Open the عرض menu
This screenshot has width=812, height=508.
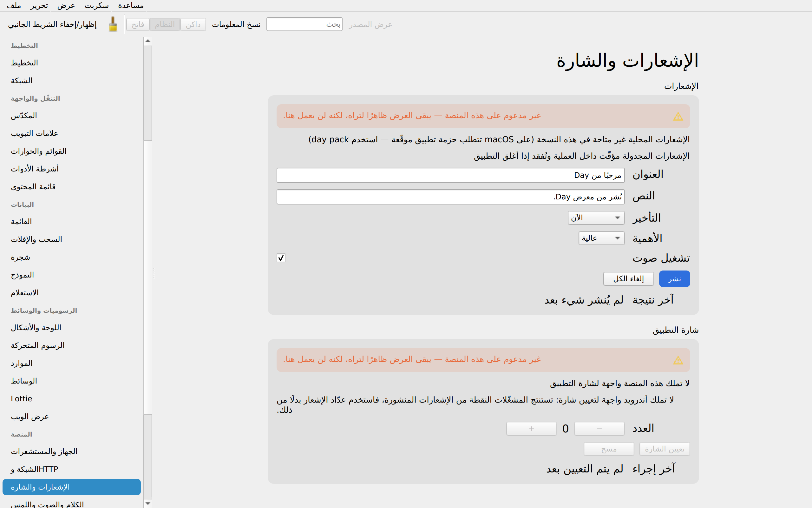(x=66, y=6)
